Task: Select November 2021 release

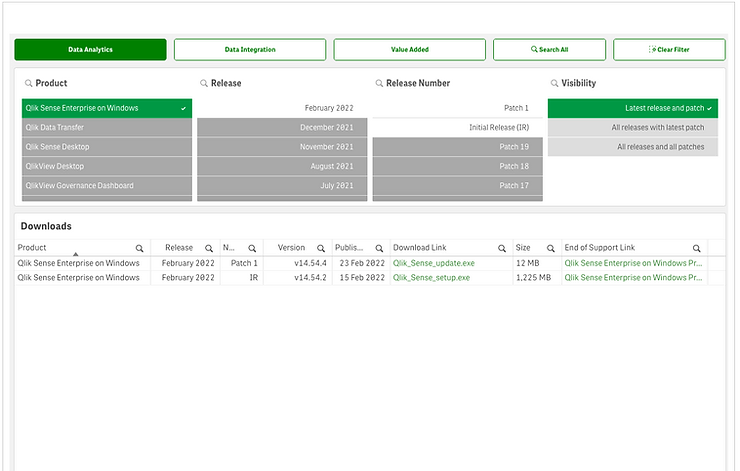Action: coord(282,147)
